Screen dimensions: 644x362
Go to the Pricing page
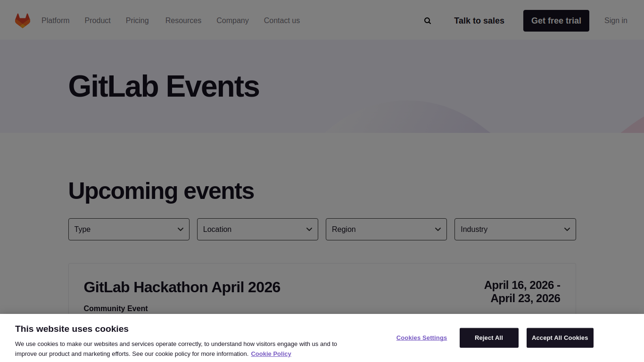coord(137,21)
